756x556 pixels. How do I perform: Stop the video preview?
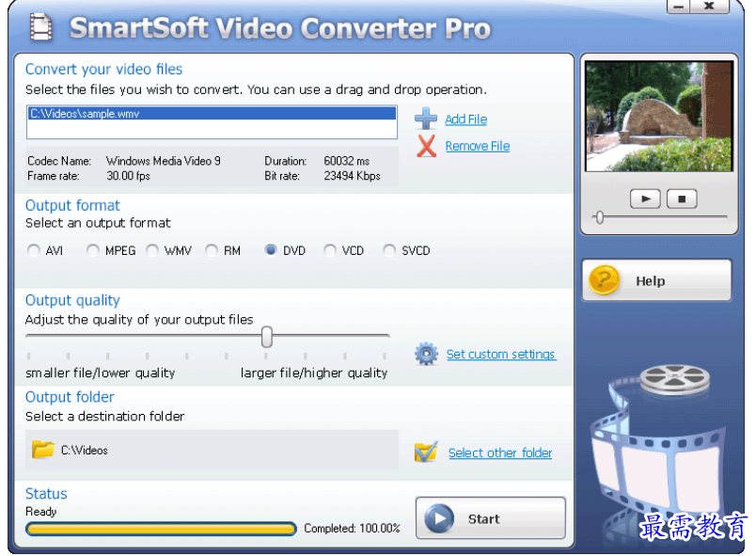(682, 199)
